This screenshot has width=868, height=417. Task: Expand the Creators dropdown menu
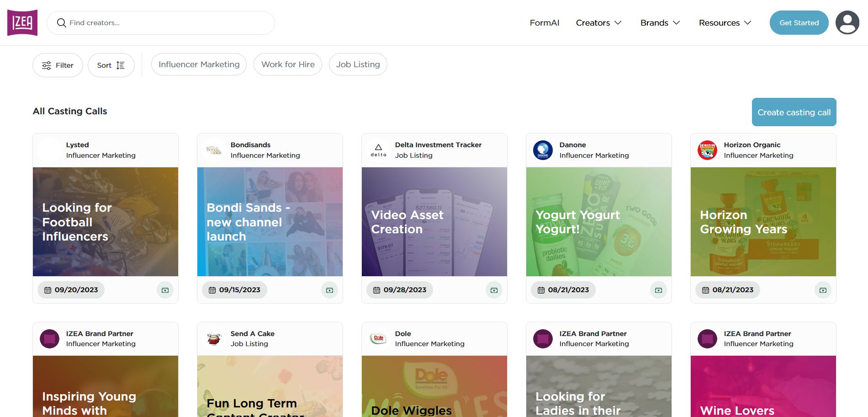pyautogui.click(x=598, y=23)
